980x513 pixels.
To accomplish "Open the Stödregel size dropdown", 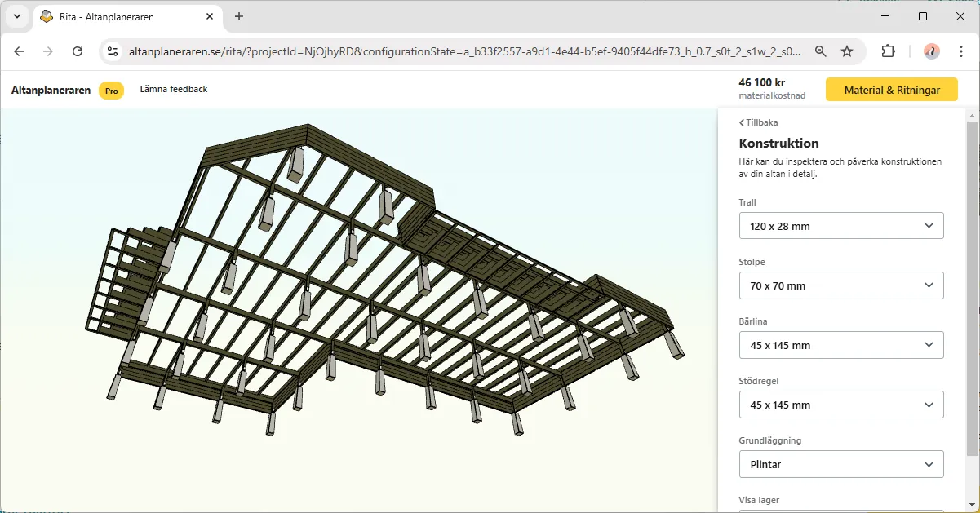I will 840,405.
